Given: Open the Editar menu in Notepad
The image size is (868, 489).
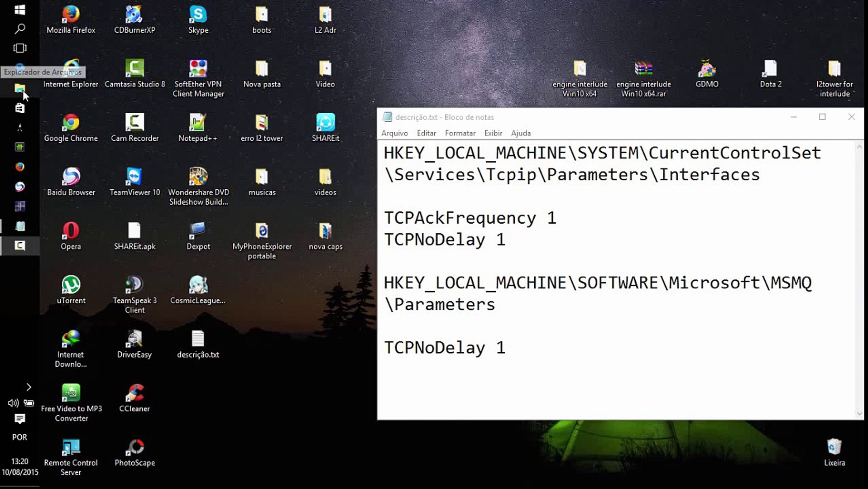Looking at the screenshot, I should pos(426,133).
